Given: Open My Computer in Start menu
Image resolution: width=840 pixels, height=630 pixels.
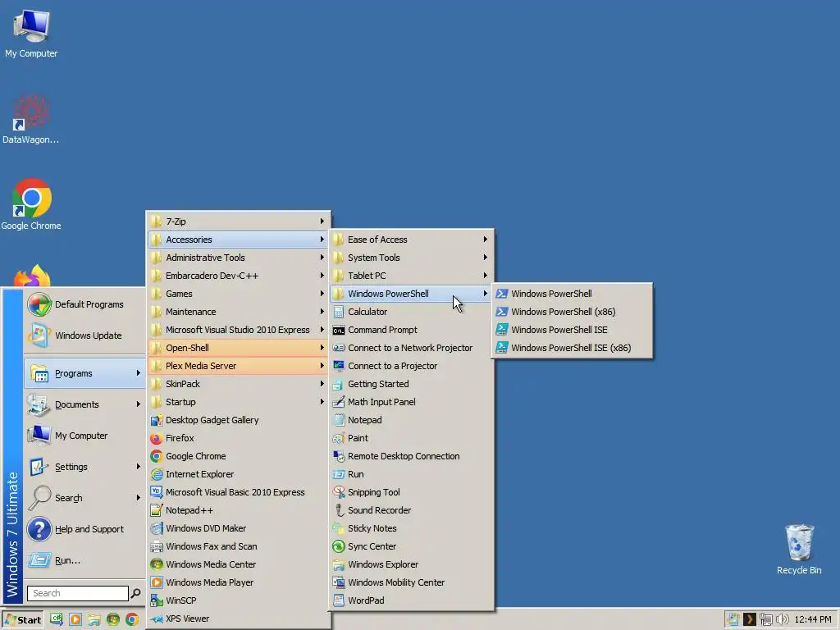Looking at the screenshot, I should pos(84,436).
